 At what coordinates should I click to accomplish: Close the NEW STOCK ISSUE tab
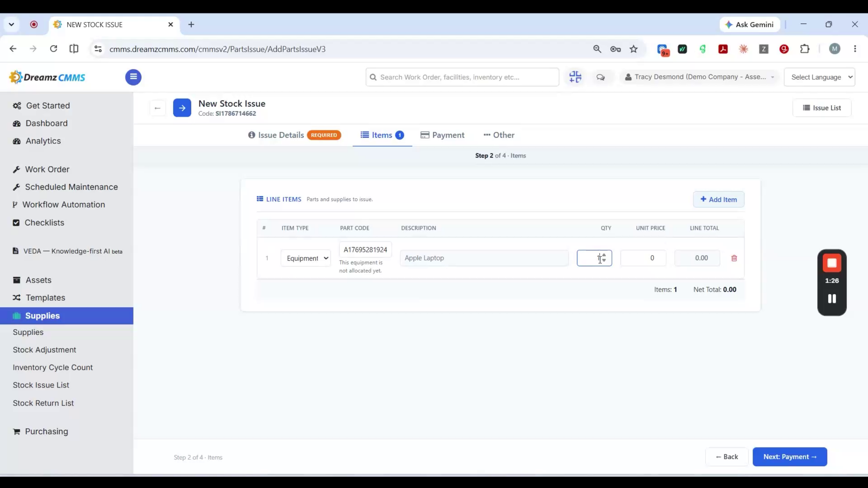[x=171, y=24]
